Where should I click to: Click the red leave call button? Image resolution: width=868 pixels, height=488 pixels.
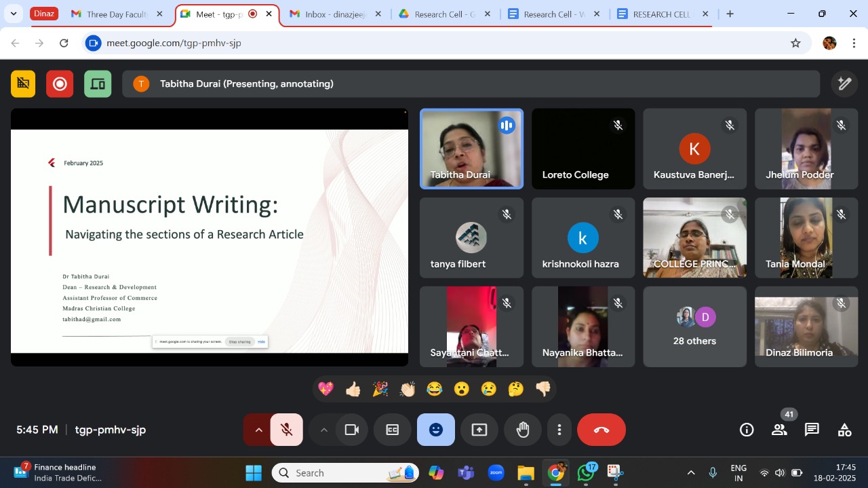601,430
